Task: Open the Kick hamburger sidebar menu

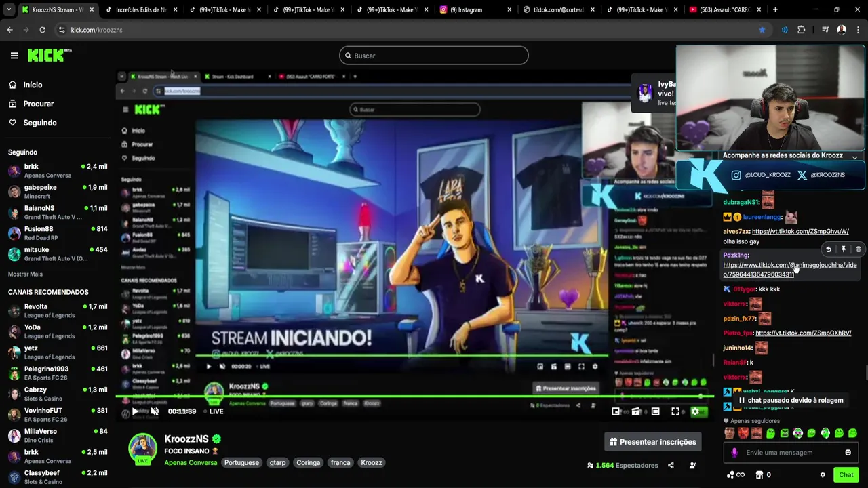Action: 14,56
